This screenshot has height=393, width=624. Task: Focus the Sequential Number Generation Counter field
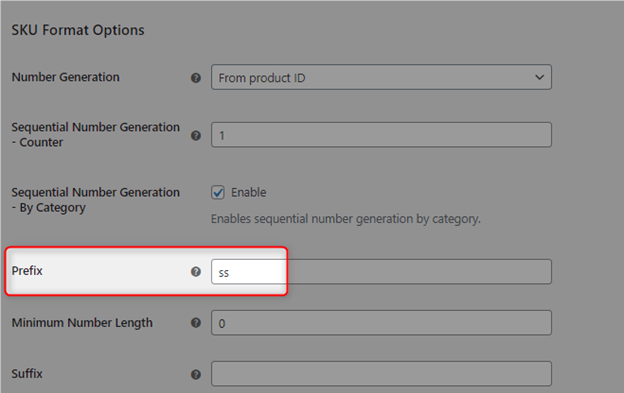(381, 135)
